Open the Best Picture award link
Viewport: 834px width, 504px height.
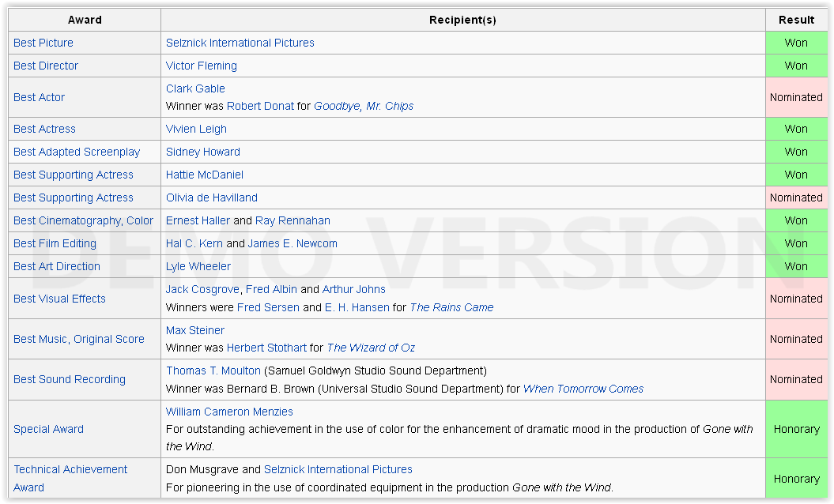pyautogui.click(x=43, y=43)
